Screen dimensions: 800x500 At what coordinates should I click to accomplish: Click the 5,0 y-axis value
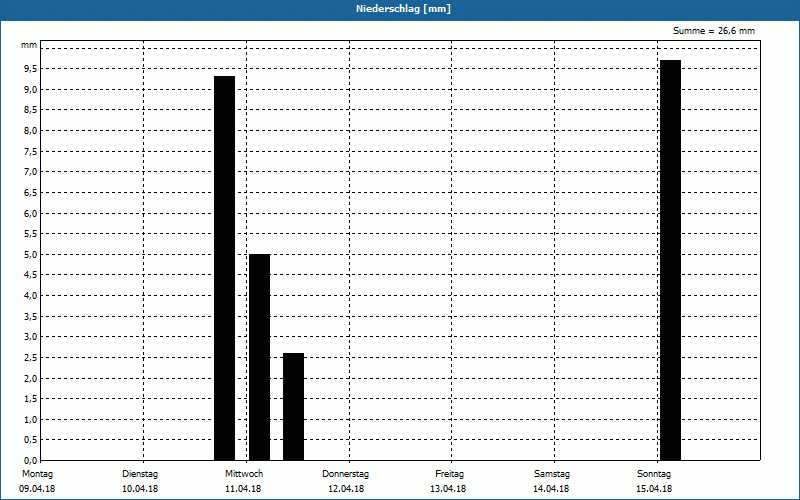click(31, 255)
